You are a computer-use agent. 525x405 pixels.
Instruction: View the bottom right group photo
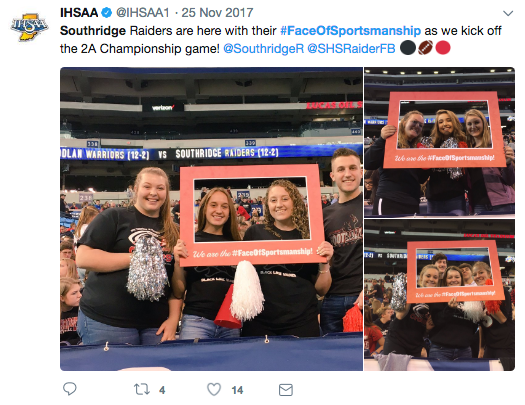(x=439, y=295)
